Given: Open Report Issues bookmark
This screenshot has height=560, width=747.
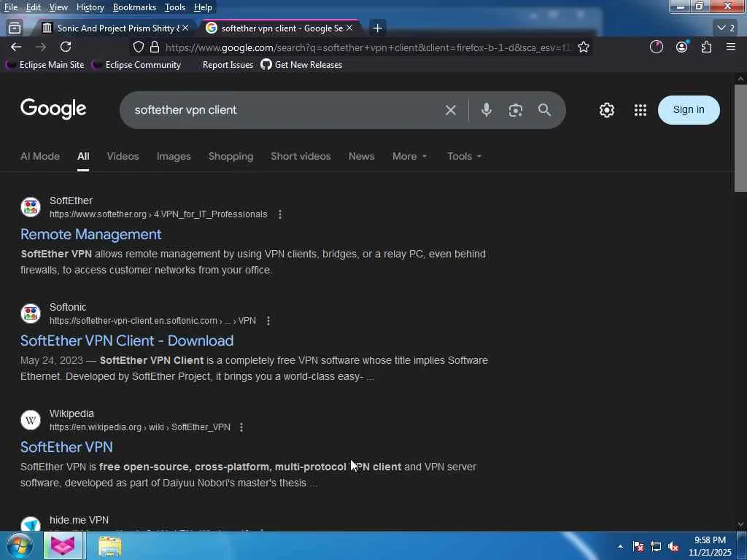Looking at the screenshot, I should point(228,65).
